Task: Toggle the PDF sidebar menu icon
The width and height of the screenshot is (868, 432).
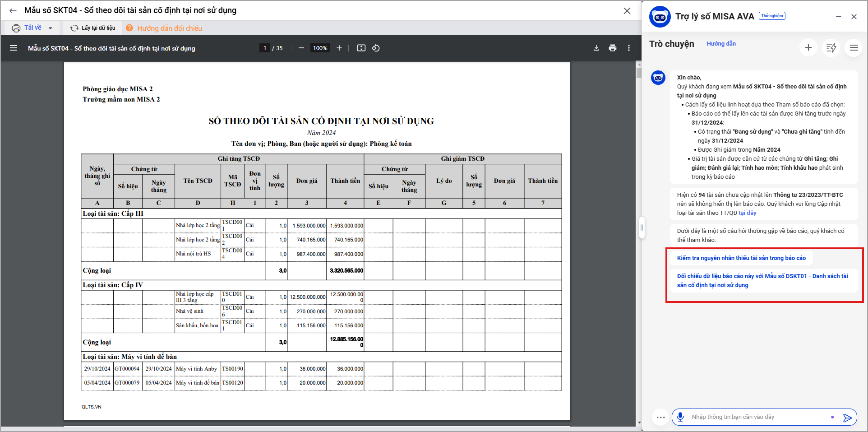Action: 14,48
